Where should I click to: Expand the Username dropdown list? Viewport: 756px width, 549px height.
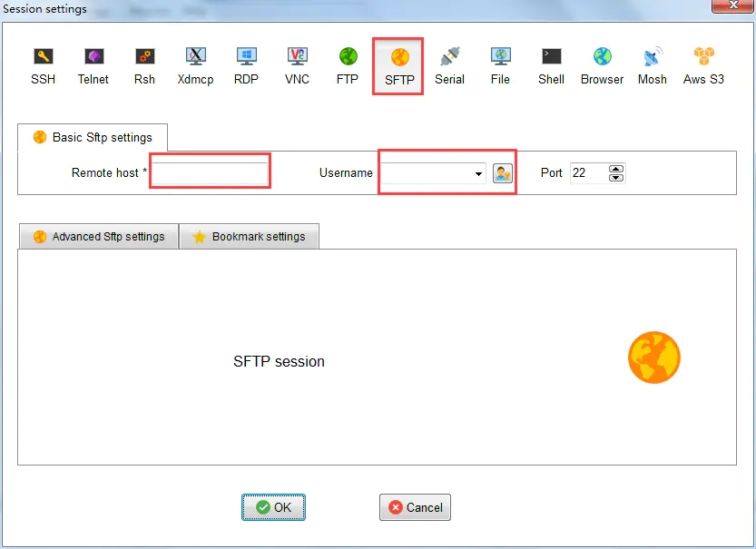(478, 173)
